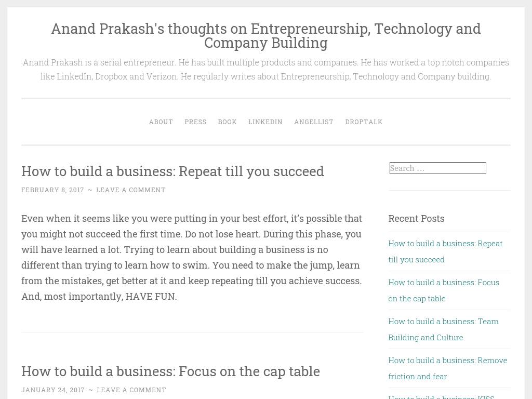The height and width of the screenshot is (399, 532).
Task: Open recent post 'Focus on the cap table'
Action: (444, 290)
